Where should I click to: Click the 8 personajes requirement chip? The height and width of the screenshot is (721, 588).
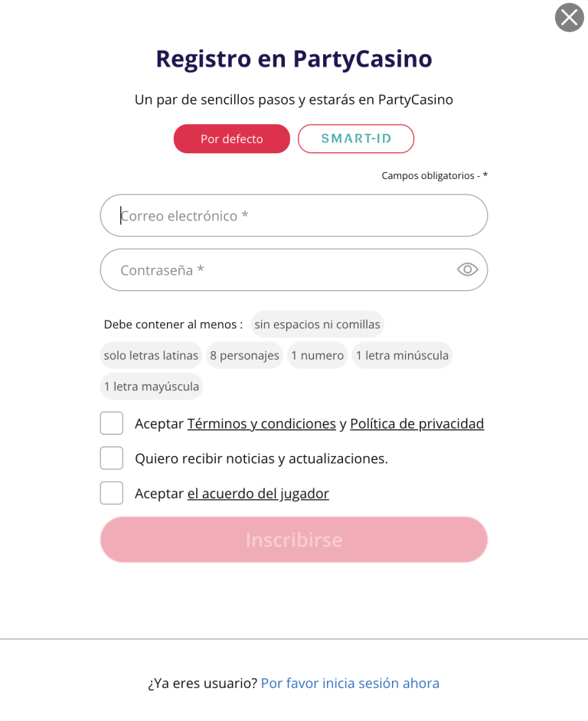point(244,355)
